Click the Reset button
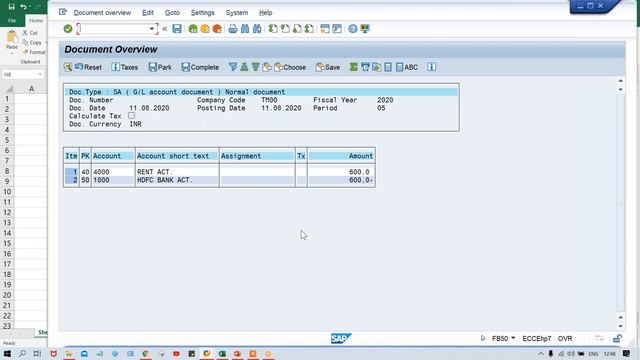The height and width of the screenshot is (360, 640). click(89, 67)
